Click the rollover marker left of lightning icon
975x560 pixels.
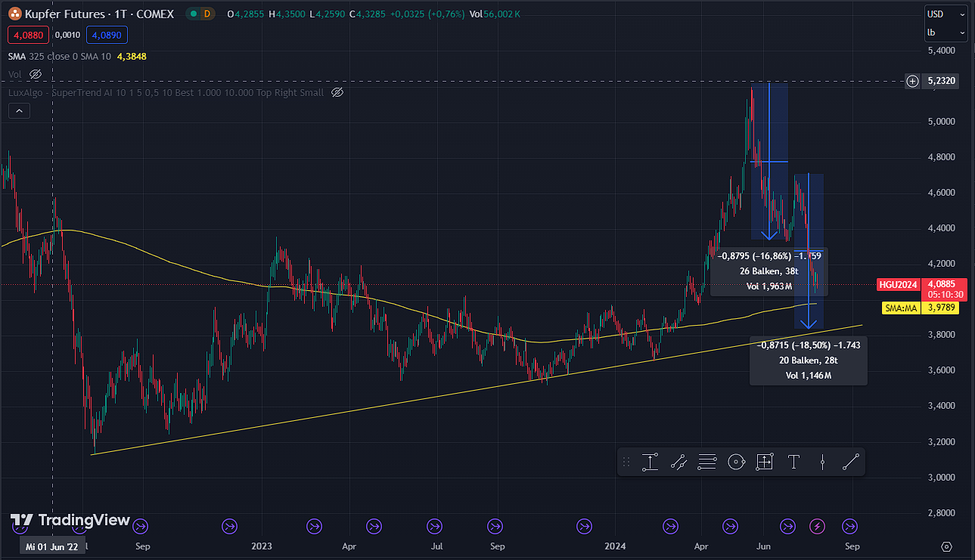pos(788,526)
